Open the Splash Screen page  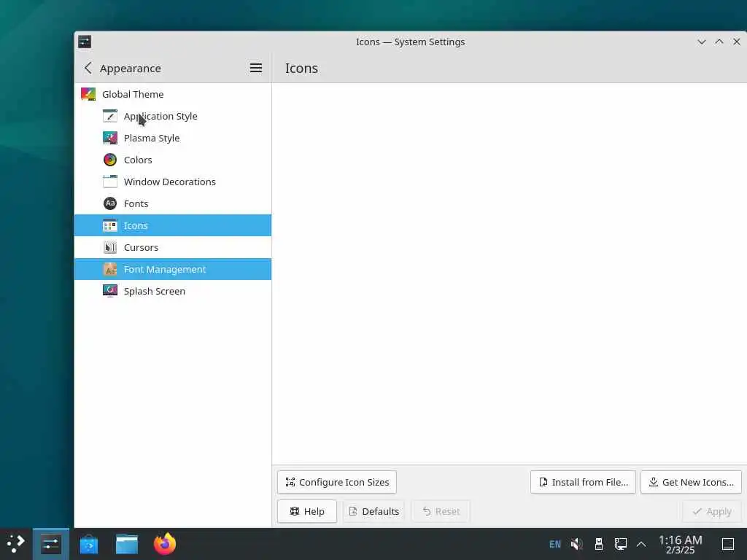pos(172,291)
